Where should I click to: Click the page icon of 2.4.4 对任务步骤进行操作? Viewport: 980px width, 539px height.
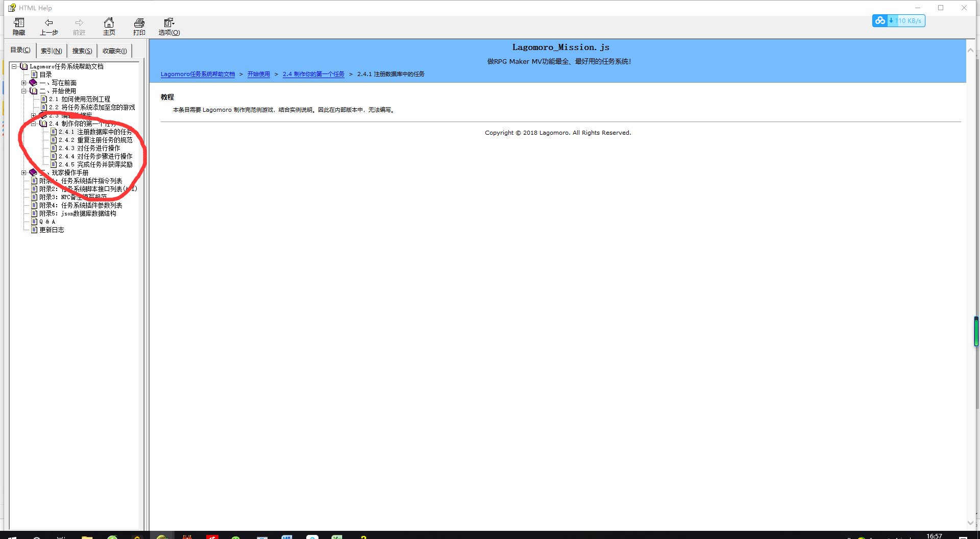coord(54,156)
